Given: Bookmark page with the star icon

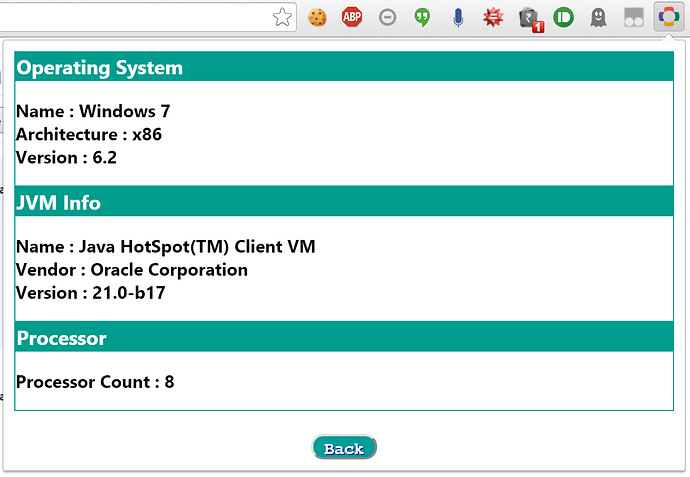Looking at the screenshot, I should coord(282,18).
